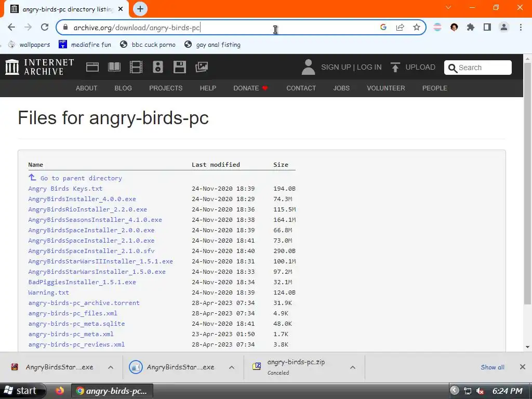The height and width of the screenshot is (399, 532).
Task: Open options for first AngryBirdsStar download
Action: coord(111,367)
